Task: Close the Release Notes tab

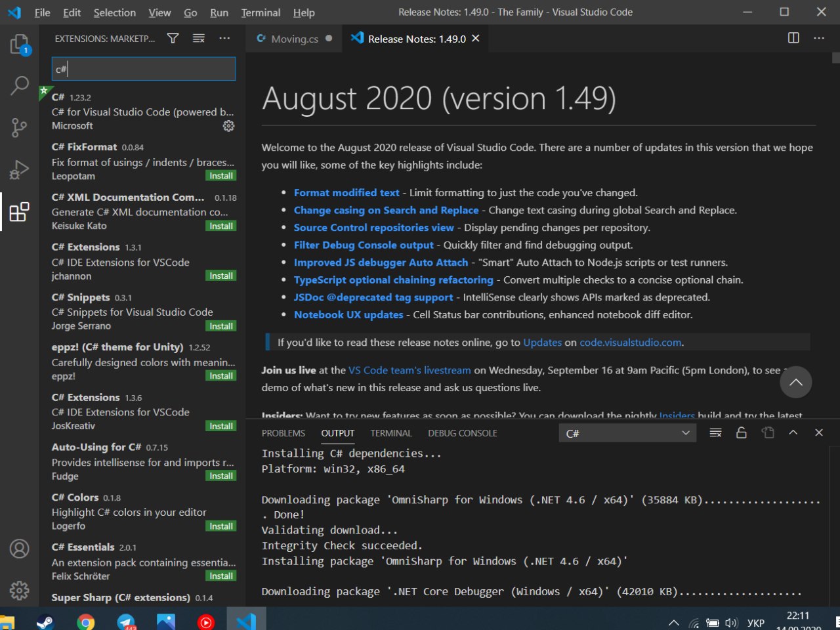Action: pyautogui.click(x=476, y=39)
